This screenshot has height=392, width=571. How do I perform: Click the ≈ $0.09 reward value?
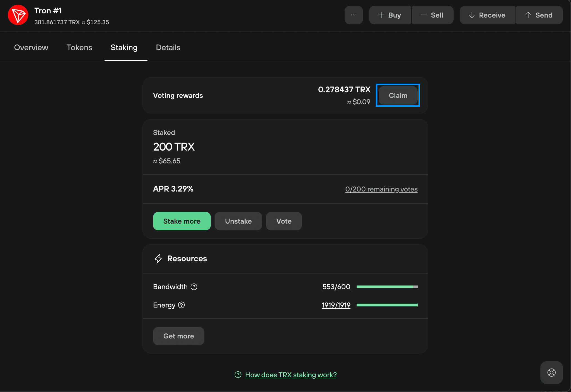click(359, 102)
